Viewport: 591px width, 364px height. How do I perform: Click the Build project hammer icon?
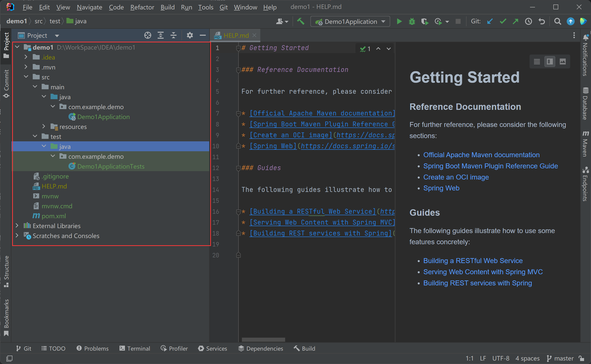coord(301,22)
